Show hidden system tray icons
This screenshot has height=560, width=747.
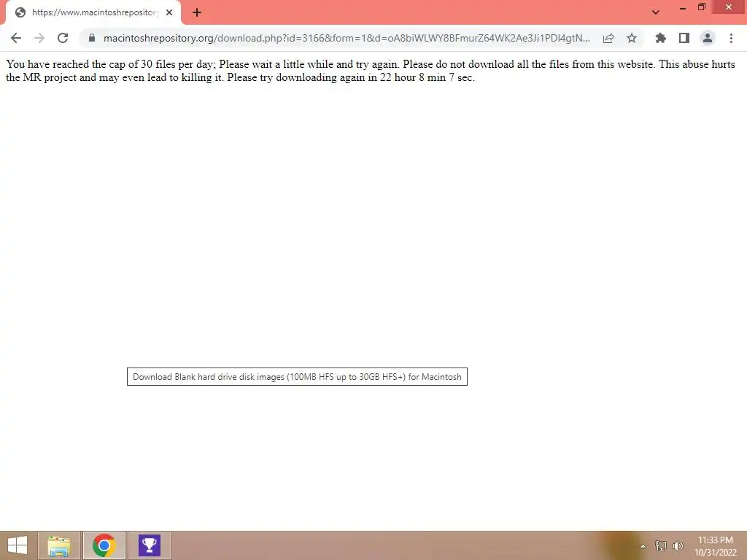click(643, 546)
